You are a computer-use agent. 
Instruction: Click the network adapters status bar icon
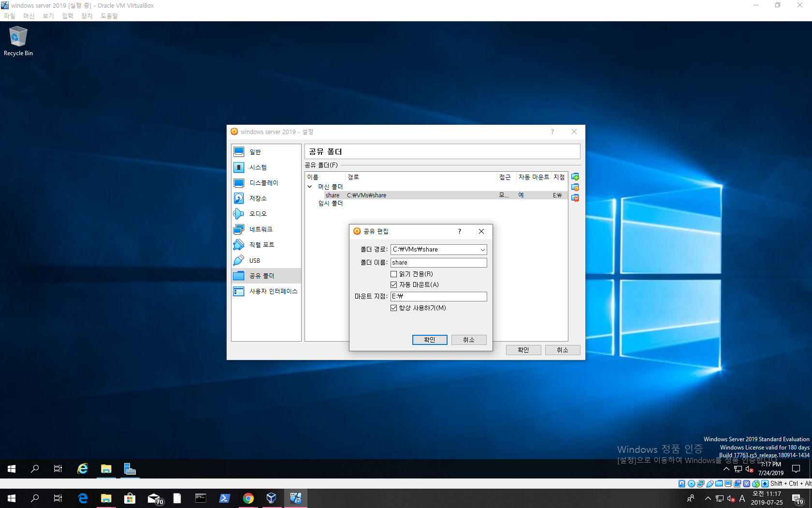tap(700, 484)
